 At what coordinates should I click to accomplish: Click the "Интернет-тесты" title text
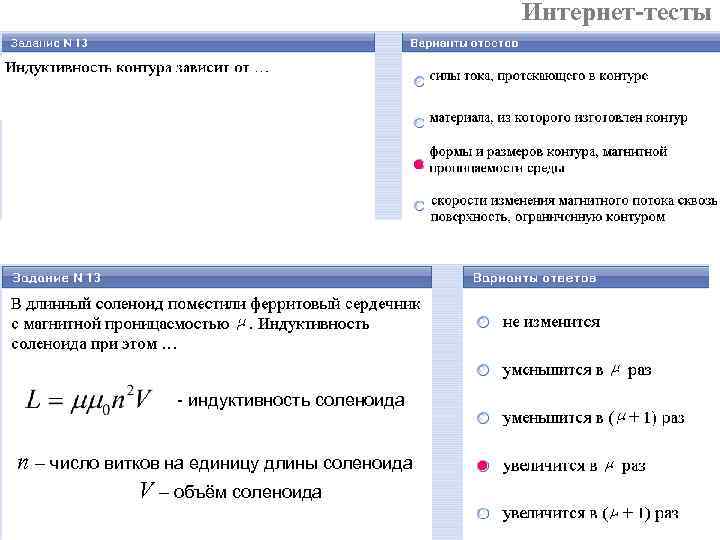(x=616, y=12)
